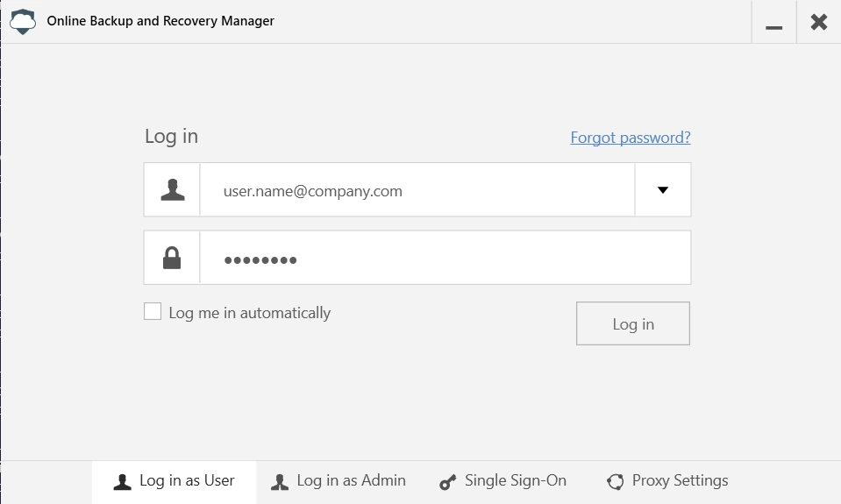Image resolution: width=841 pixels, height=504 pixels.
Task: Click the Online Backup and Recovery Manager title
Action: click(x=160, y=21)
